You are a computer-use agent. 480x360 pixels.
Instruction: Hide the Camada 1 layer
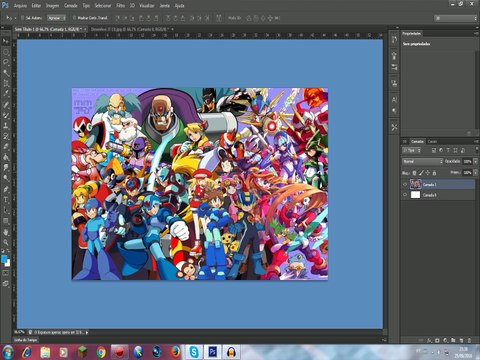(x=405, y=184)
